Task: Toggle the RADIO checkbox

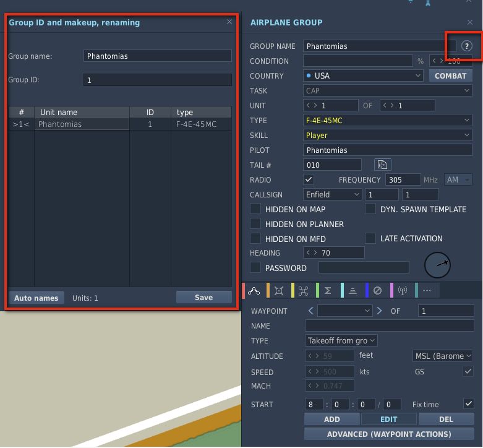Action: (x=309, y=179)
